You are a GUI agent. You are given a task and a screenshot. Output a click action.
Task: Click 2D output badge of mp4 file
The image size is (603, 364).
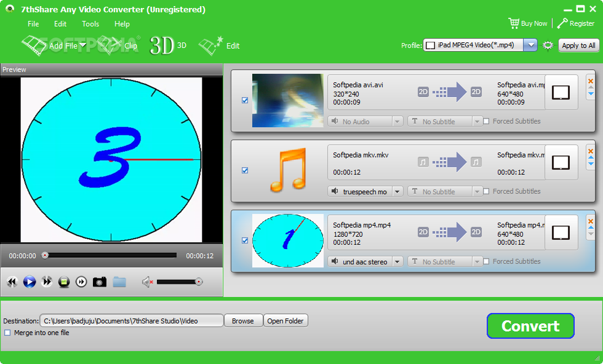coord(476,232)
